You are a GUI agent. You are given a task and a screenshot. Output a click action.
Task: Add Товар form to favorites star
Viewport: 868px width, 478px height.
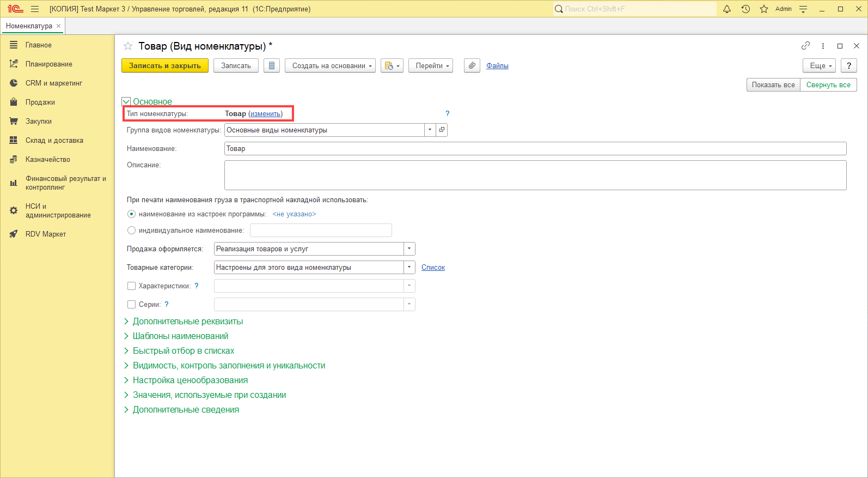point(128,46)
